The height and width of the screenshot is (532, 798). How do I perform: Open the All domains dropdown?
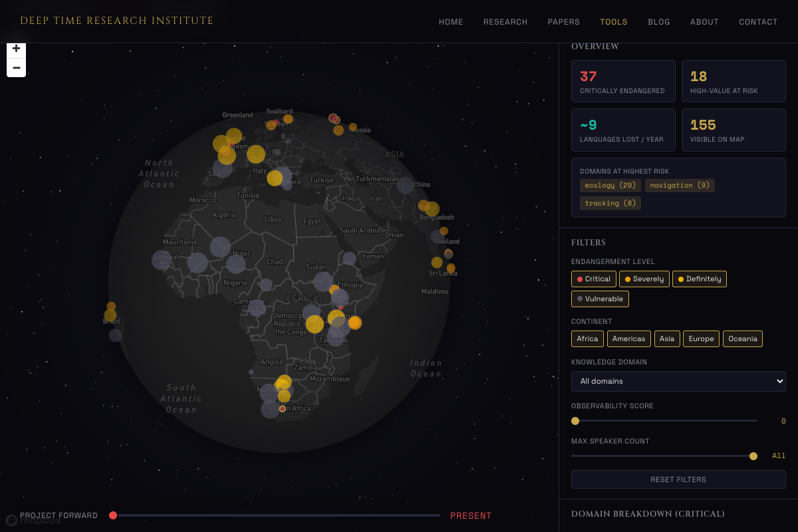point(678,381)
